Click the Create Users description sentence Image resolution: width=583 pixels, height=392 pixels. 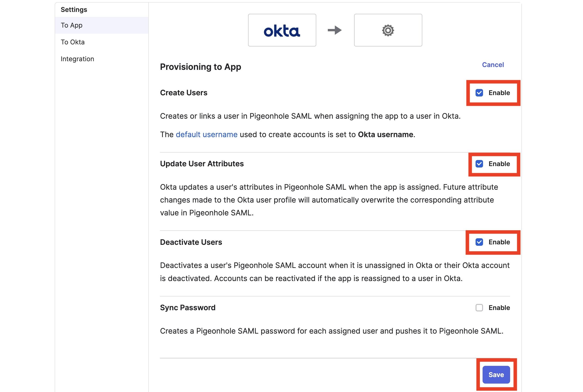point(310,116)
